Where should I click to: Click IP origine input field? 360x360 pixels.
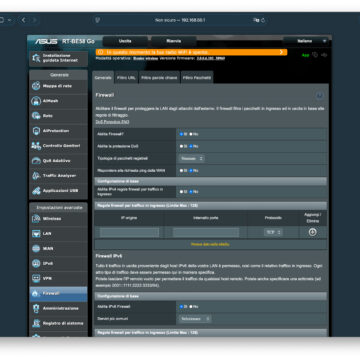point(129,232)
